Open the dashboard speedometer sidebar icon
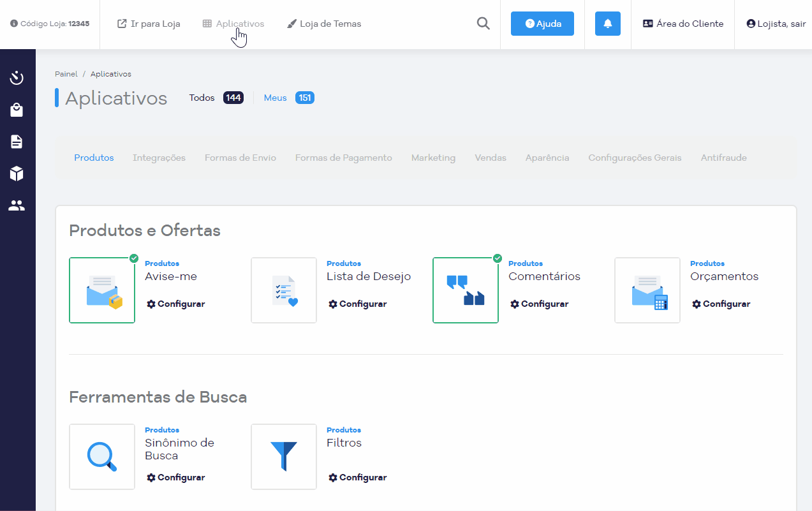The height and width of the screenshot is (511, 812). coord(17,78)
